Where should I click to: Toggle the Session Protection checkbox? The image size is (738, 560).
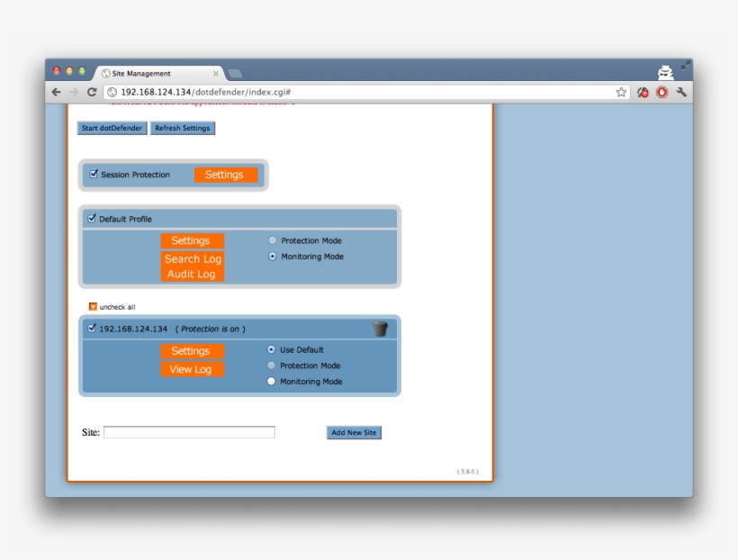point(94,174)
